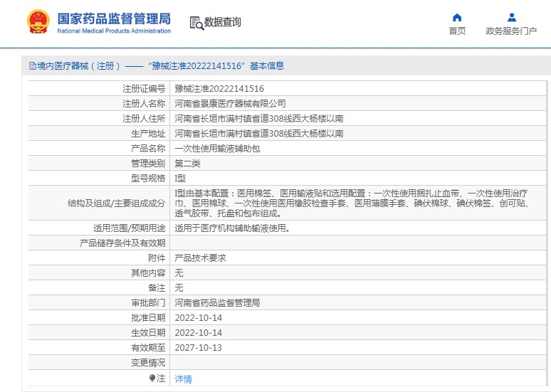Click the 变更情况 row label

[148, 363]
